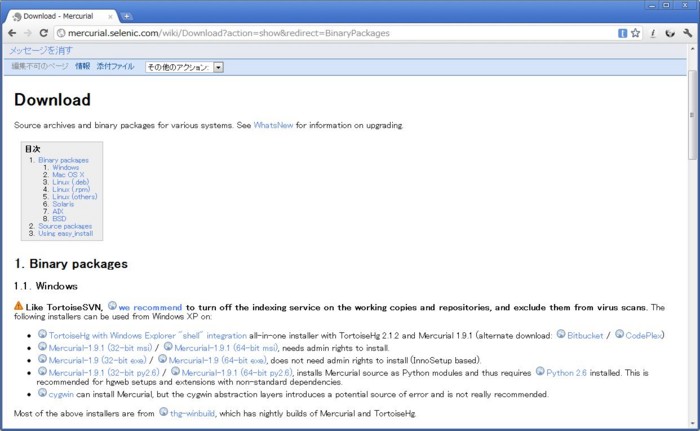Image resolution: width=700 pixels, height=431 pixels.
Task: Click the page's vertical scrollbar thumb
Action: point(692,115)
